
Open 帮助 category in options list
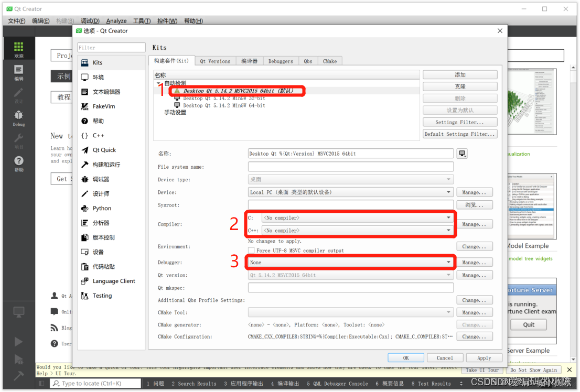[x=111, y=121]
